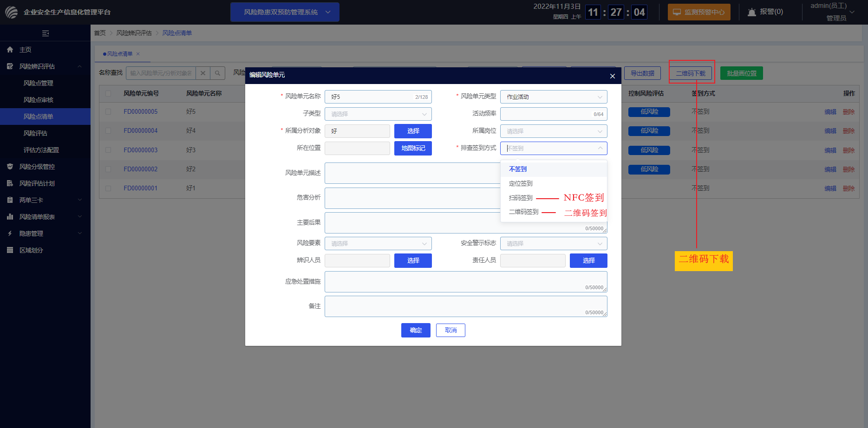Image resolution: width=868 pixels, height=428 pixels.
Task: Click the magnifier search icon
Action: [x=217, y=73]
